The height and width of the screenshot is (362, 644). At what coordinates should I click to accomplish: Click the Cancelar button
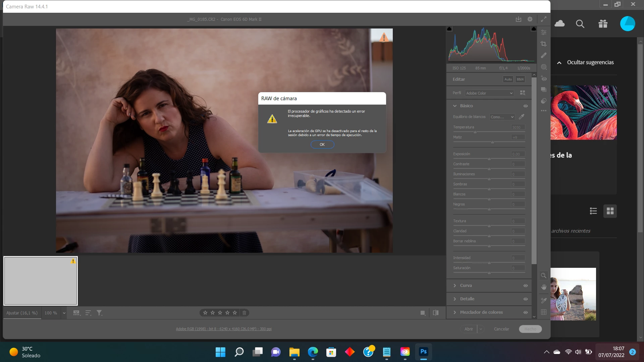(x=501, y=329)
